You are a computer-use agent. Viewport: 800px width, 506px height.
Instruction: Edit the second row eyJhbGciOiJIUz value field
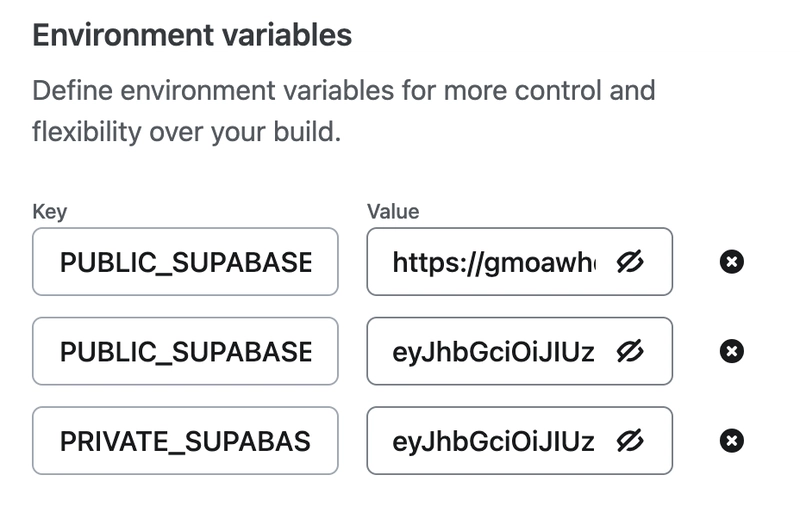pos(519,351)
